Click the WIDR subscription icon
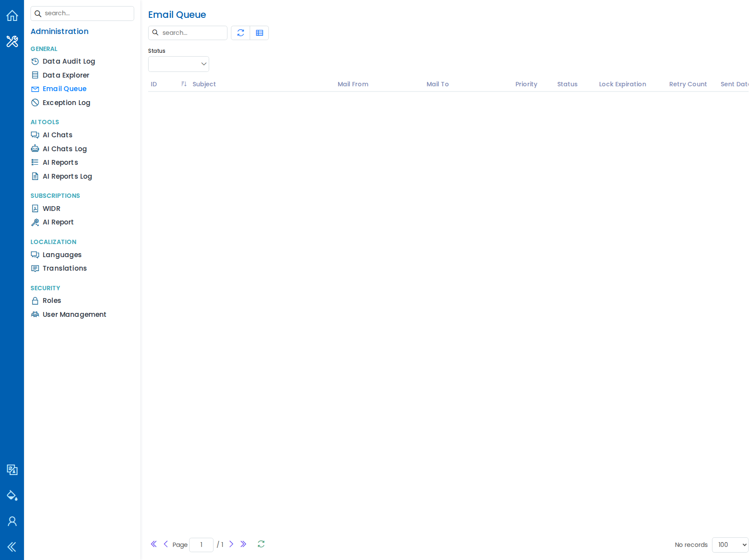The image size is (756, 560). [35, 208]
